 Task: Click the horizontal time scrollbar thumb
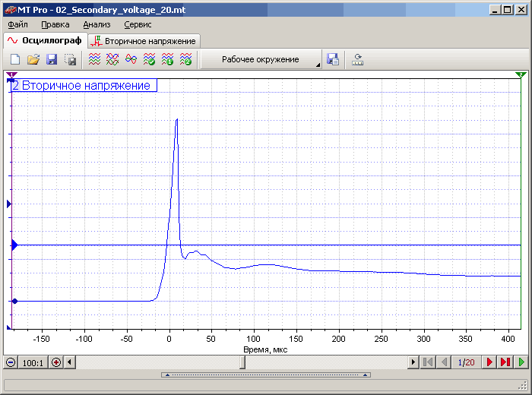click(242, 362)
